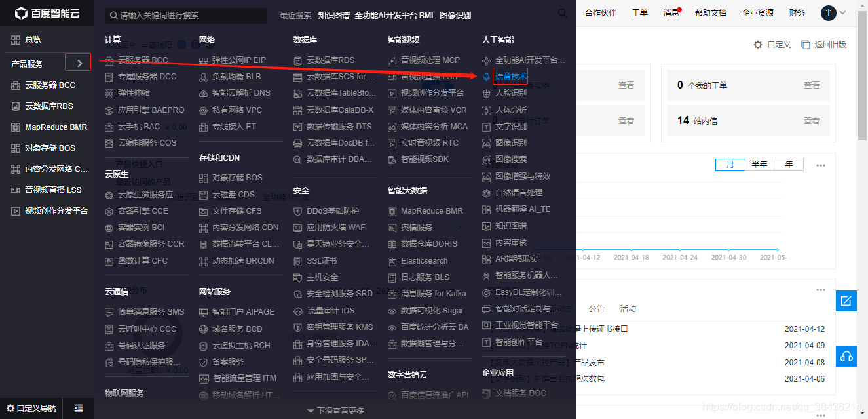Click the product search input field

[x=185, y=15]
